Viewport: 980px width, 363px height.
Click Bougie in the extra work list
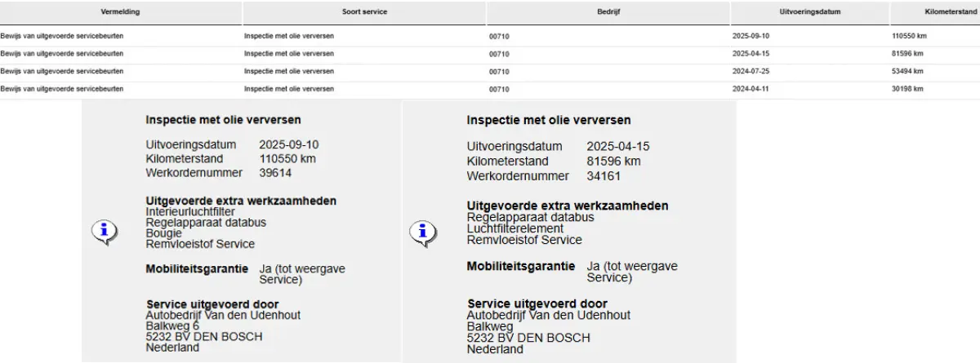point(164,233)
